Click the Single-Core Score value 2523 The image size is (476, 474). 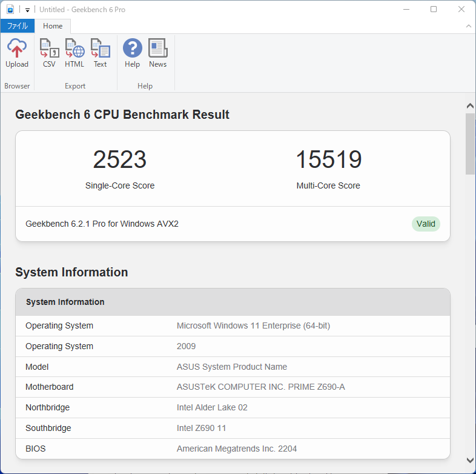click(120, 160)
